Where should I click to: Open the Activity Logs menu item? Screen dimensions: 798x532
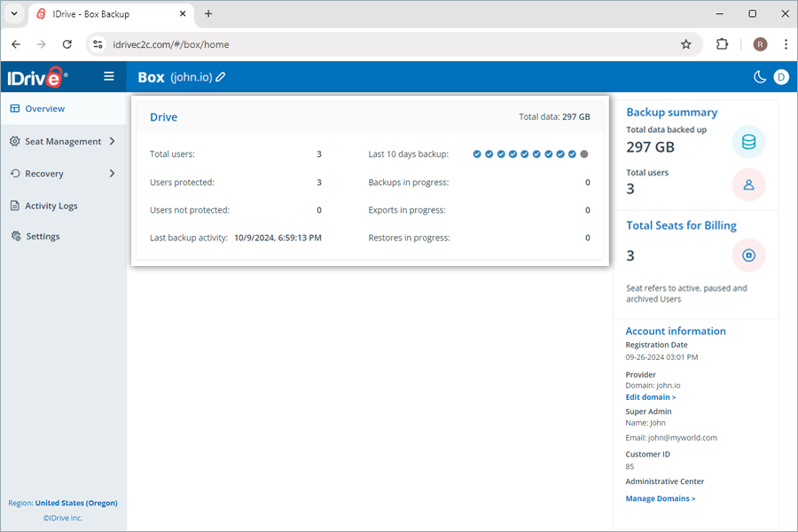point(51,206)
